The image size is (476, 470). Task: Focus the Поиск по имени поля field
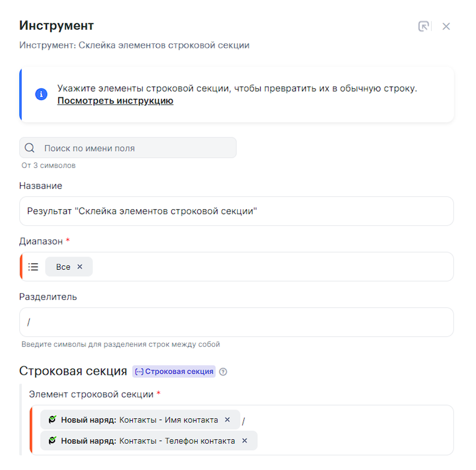tap(136, 148)
